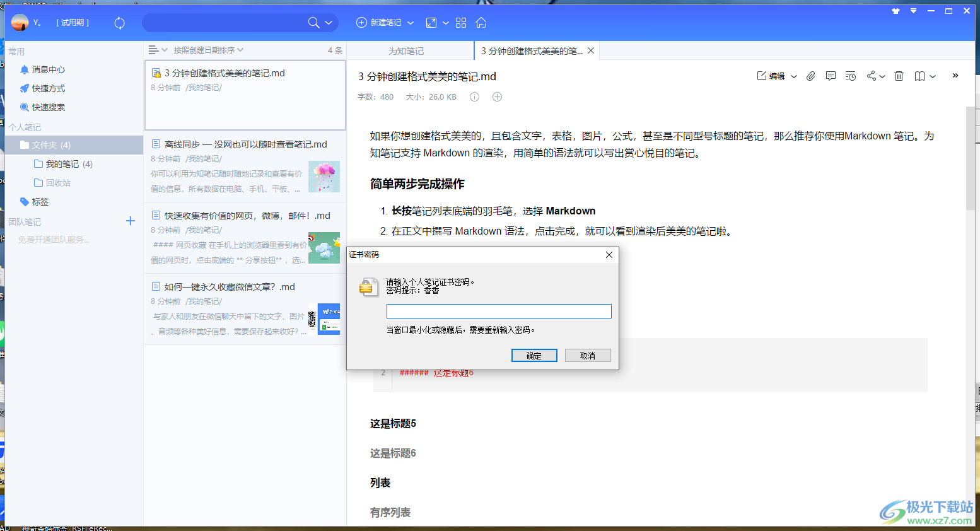The height and width of the screenshot is (531, 980).
Task: Click the 试用期 label
Action: point(73,23)
